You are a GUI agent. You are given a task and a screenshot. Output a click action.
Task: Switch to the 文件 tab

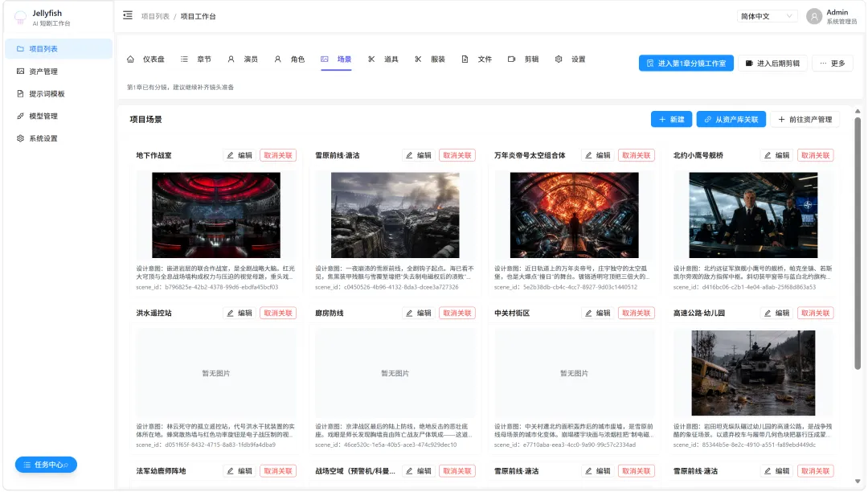[x=477, y=59]
